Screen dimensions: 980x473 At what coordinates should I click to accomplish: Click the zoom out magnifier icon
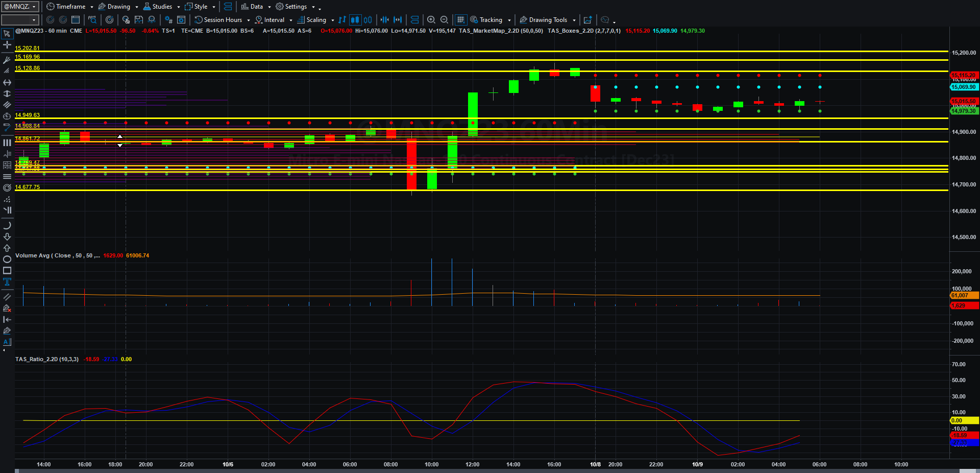coord(444,20)
